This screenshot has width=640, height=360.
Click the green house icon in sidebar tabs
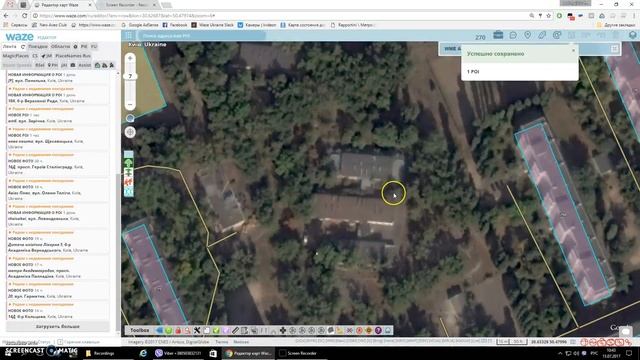point(98,65)
